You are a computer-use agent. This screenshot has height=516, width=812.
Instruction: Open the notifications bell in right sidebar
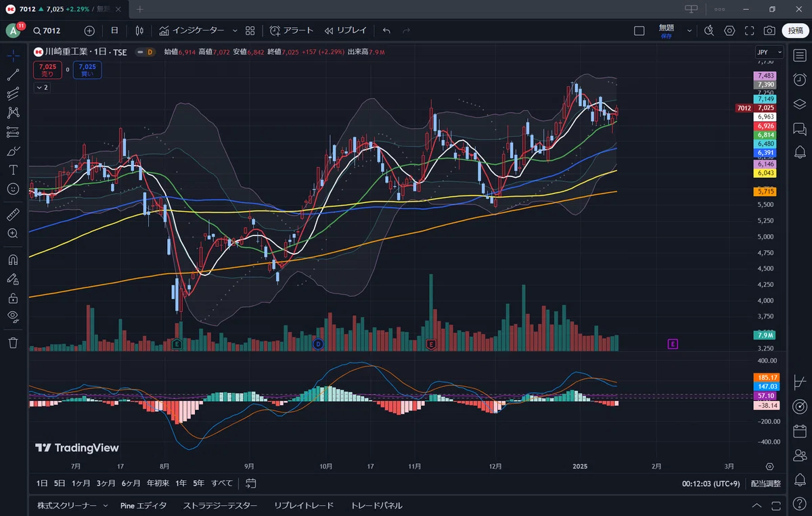[x=799, y=151]
